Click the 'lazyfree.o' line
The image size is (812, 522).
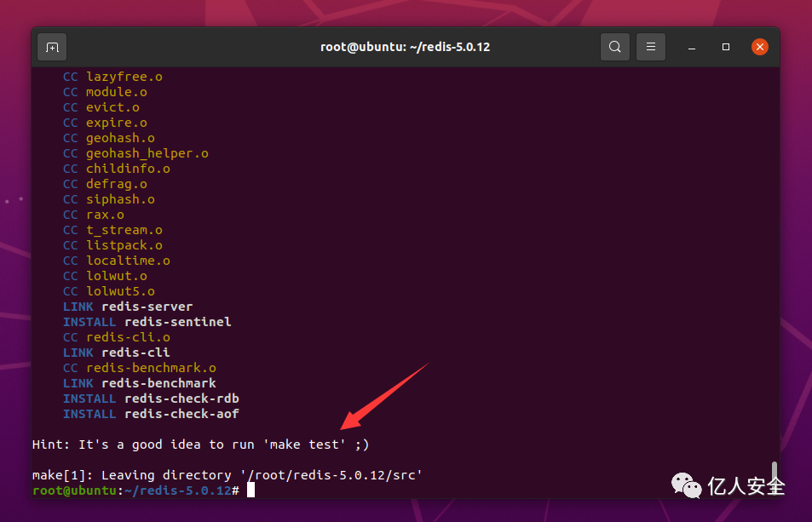[x=112, y=77]
